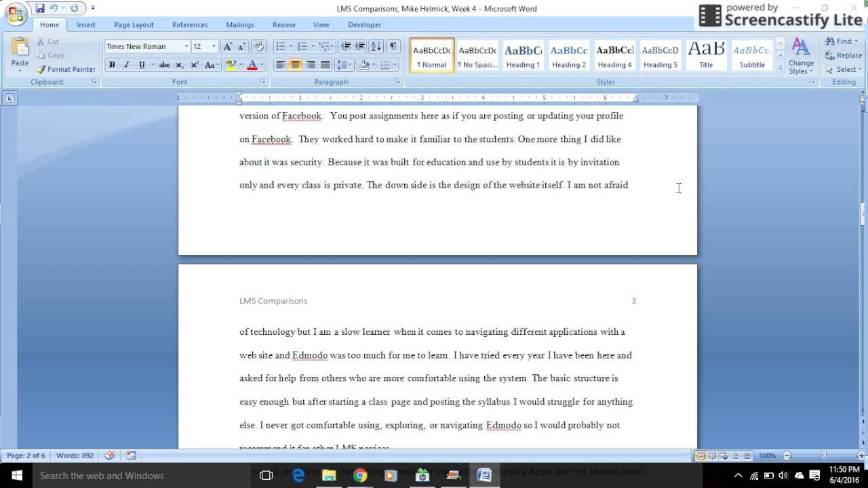Apply the yellow text highlight color

pos(230,65)
